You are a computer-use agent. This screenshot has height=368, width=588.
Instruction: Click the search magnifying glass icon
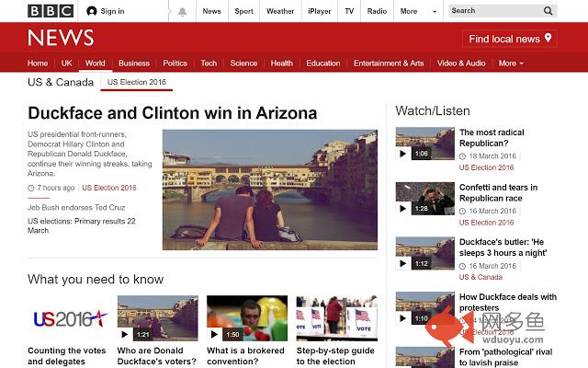pos(548,11)
